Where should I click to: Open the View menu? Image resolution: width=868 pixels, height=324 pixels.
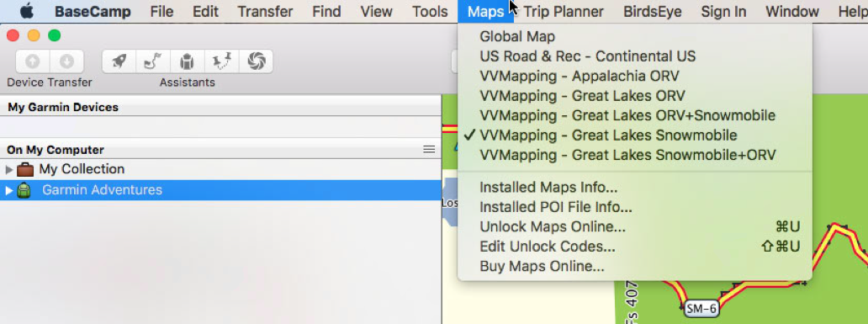pos(377,11)
